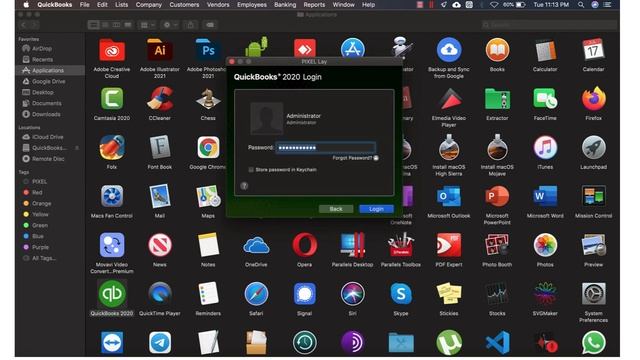Image resolution: width=640 pixels, height=360 pixels.
Task: Open the Employees menu
Action: pos(252,5)
